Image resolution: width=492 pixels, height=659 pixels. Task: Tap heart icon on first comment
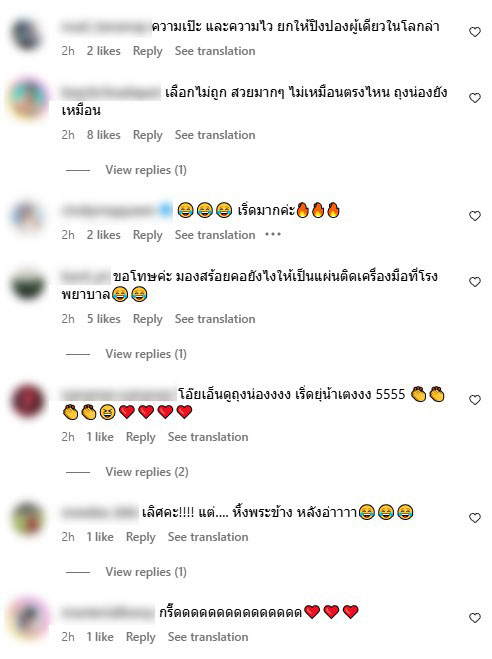coord(475,32)
